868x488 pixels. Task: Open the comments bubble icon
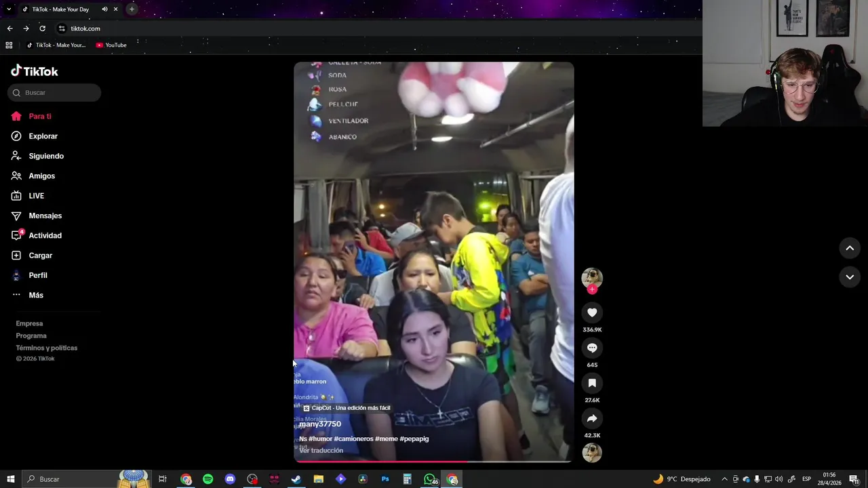click(x=592, y=348)
